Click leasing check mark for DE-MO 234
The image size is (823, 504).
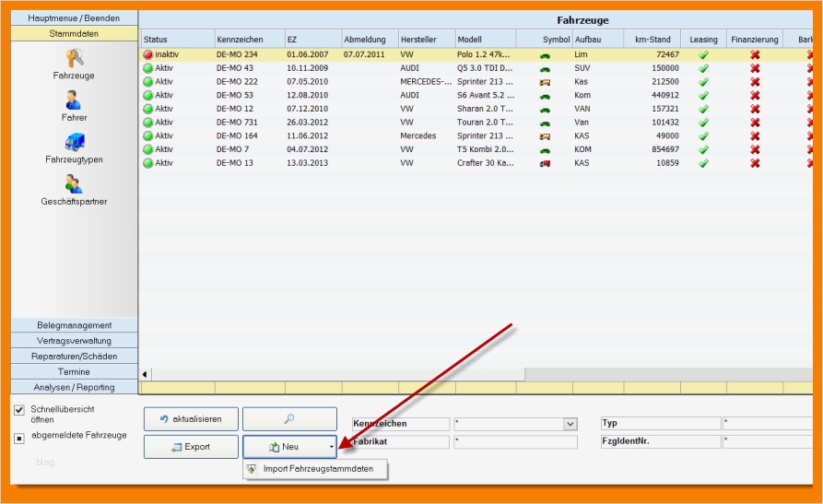(703, 54)
